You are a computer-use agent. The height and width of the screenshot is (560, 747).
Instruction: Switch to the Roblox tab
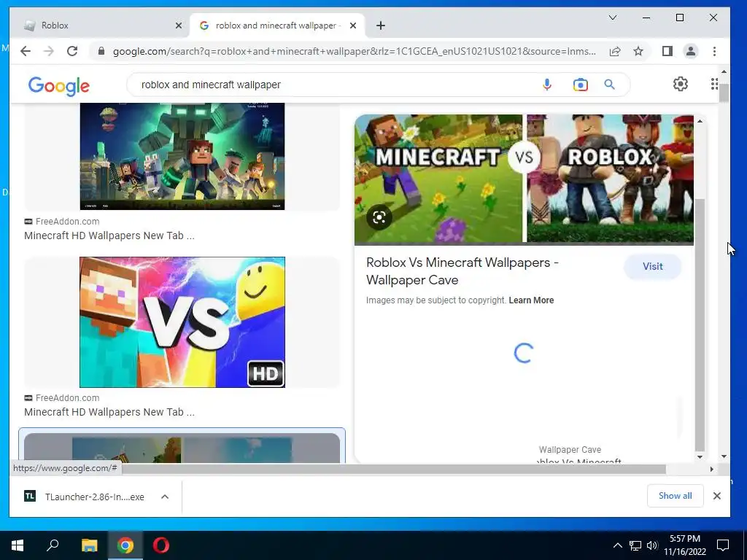tap(100, 26)
